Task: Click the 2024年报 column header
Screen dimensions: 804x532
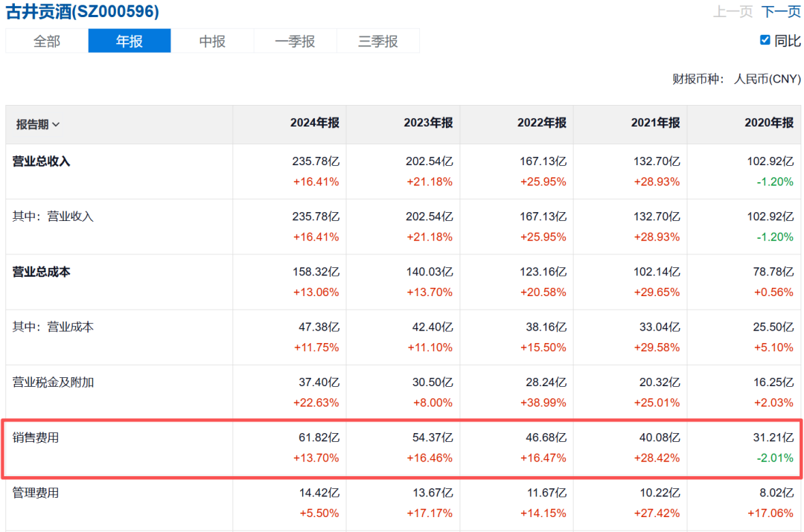Action: (x=314, y=123)
